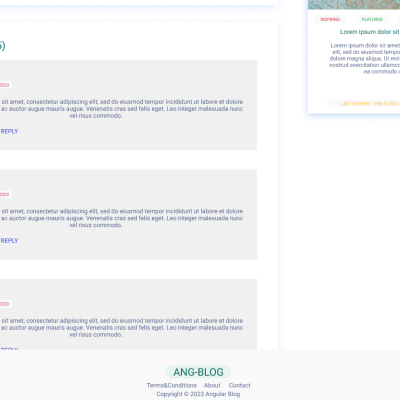The image size is (400, 400).
Task: Click the first comment's body text
Action: pos(122,109)
